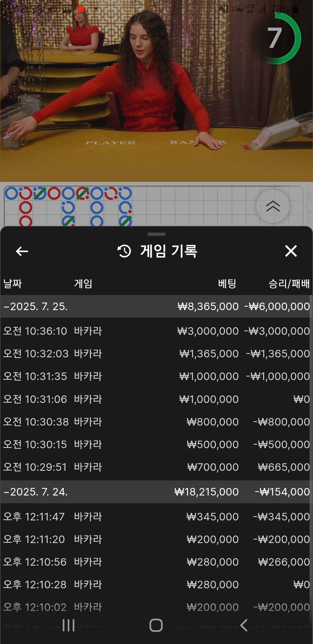The height and width of the screenshot is (644, 313).
Task: Tap the green countdown timer showing 7
Action: pyautogui.click(x=275, y=38)
